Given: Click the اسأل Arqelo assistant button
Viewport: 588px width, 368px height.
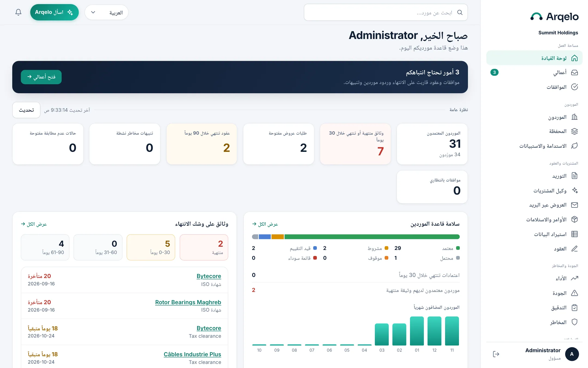Looking at the screenshot, I should pyautogui.click(x=54, y=12).
